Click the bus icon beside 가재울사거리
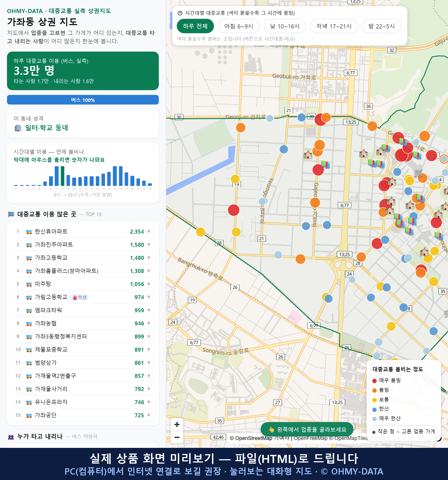This screenshot has width=448, height=480. tap(29, 389)
